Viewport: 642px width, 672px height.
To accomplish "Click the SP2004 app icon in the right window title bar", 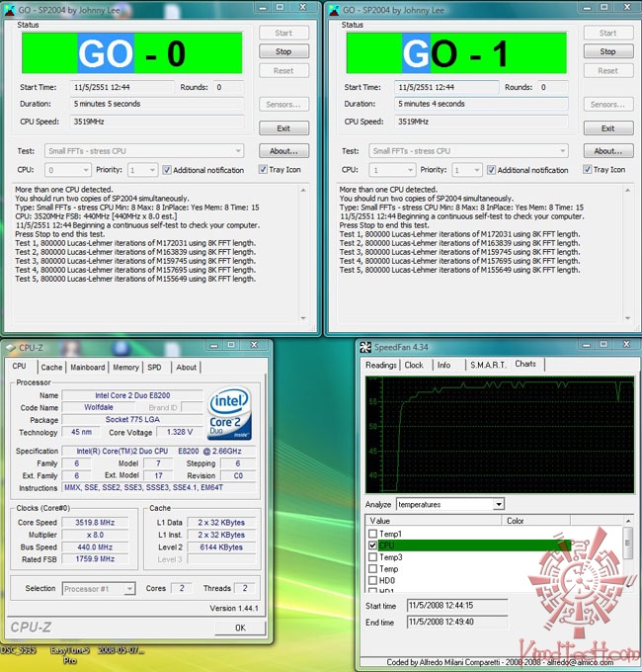I will [334, 10].
